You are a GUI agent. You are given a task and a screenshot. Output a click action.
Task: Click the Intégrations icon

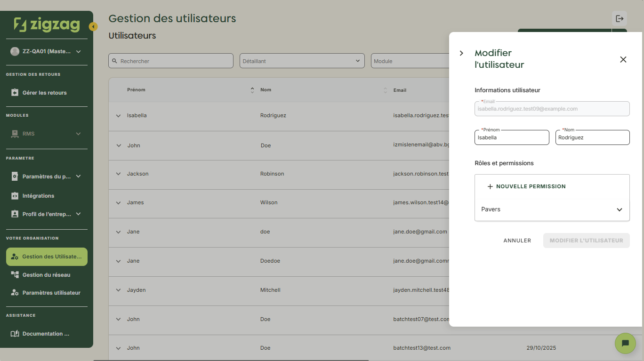click(15, 196)
